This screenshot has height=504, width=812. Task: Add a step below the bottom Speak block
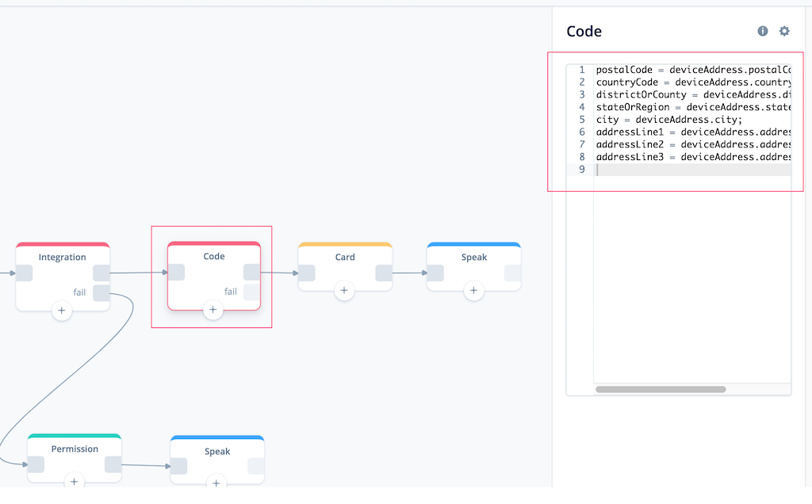pos(216,482)
